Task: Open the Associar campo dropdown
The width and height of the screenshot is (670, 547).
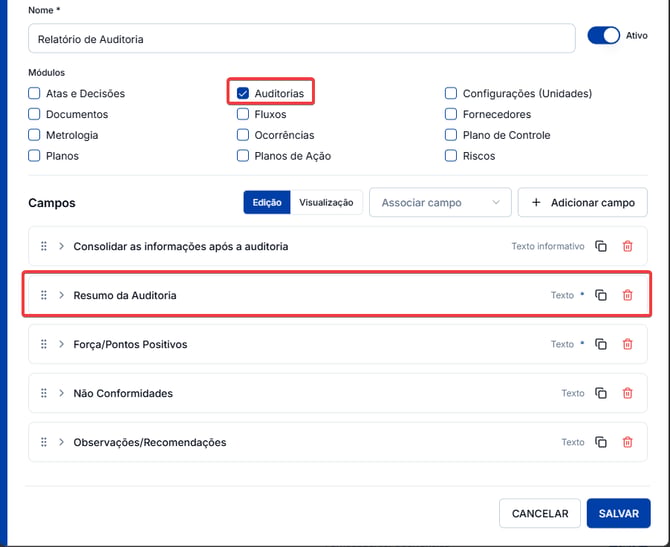Action: pyautogui.click(x=440, y=203)
